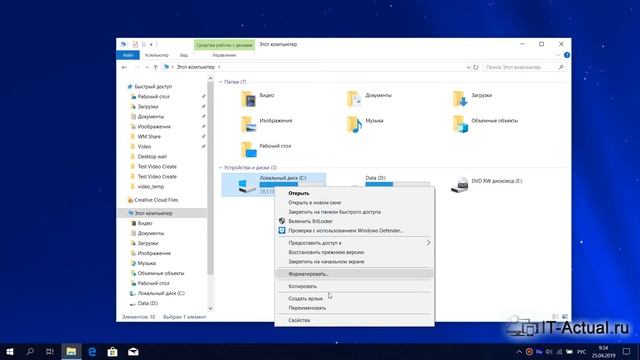
Task: Open quick access toolbar customize dropdown
Action: click(151, 44)
